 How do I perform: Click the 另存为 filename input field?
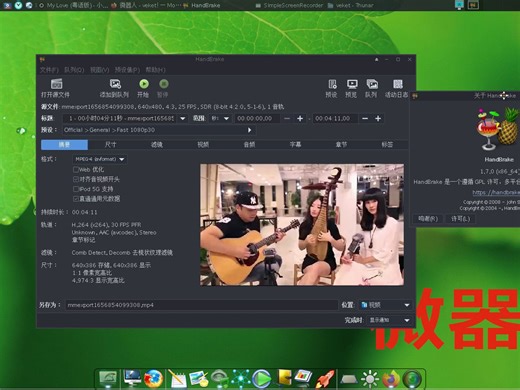coord(202,305)
